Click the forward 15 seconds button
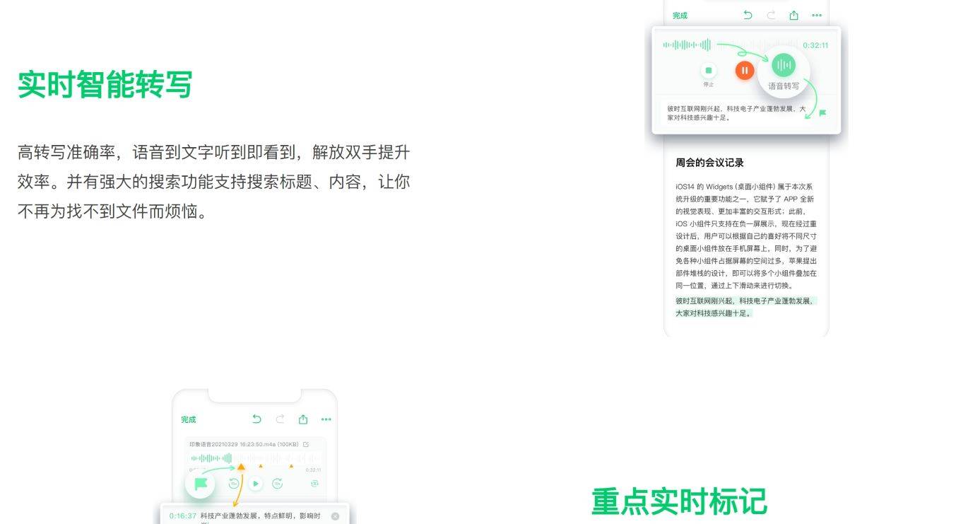Image resolution: width=980 pixels, height=524 pixels. point(278,484)
